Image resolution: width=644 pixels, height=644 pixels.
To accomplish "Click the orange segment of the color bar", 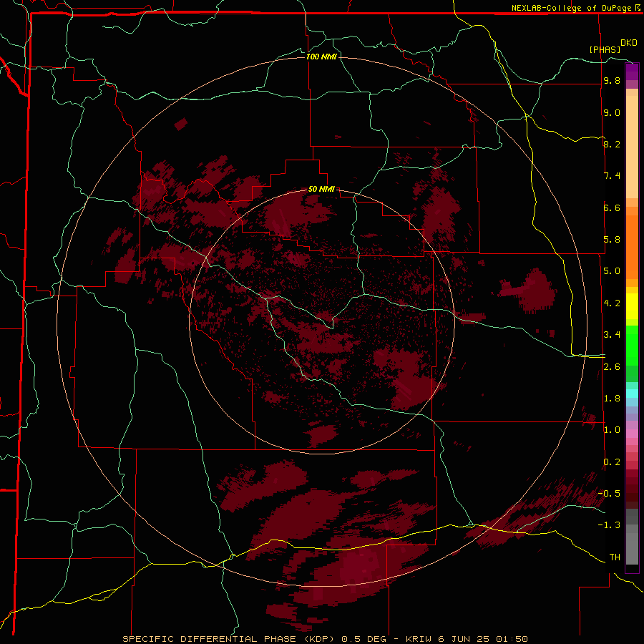I will (x=632, y=248).
